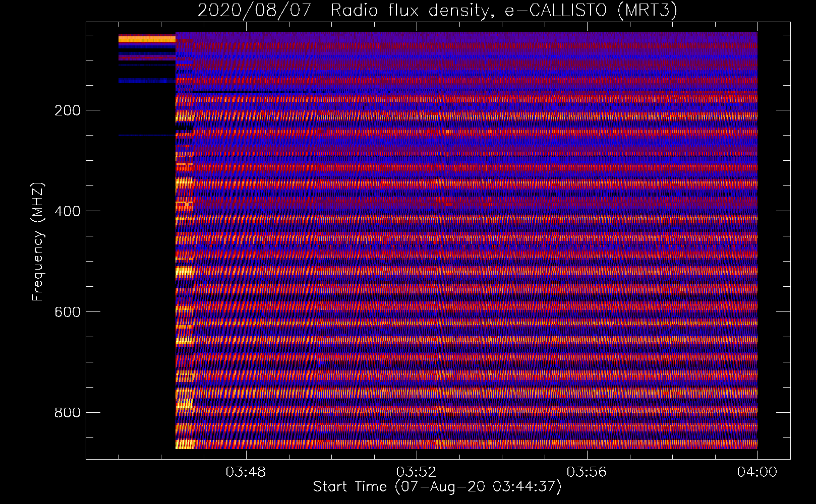Click the 'Start Time (07-Aug-20 03:44:37)' label
Screen dimensions: 816x504
(437, 487)
